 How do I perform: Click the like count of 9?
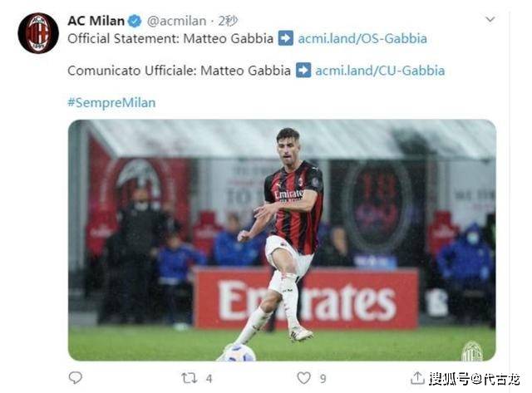pyautogui.click(x=323, y=378)
